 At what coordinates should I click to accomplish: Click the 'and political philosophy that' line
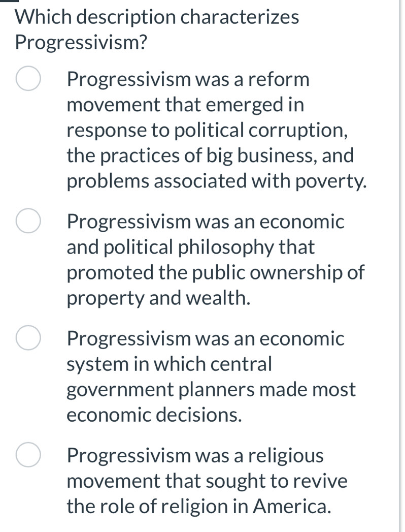(191, 247)
